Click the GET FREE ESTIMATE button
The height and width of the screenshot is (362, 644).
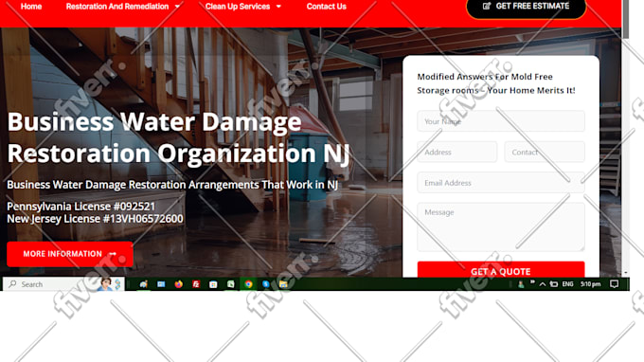pyautogui.click(x=527, y=7)
